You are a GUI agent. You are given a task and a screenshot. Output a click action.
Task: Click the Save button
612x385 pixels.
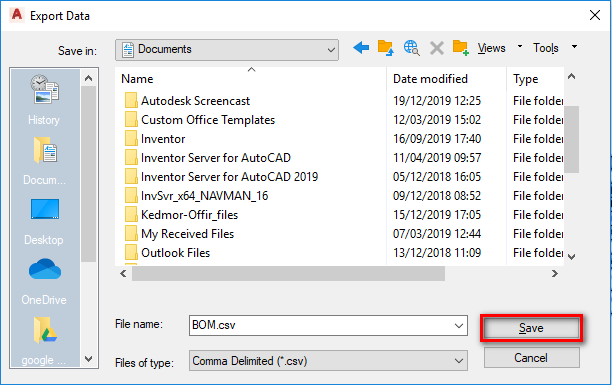531,328
